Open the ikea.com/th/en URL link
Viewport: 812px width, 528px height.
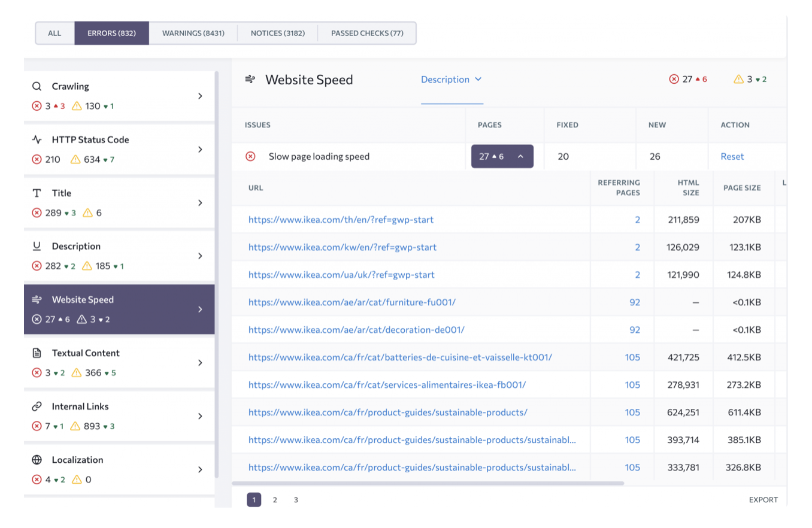pos(341,220)
